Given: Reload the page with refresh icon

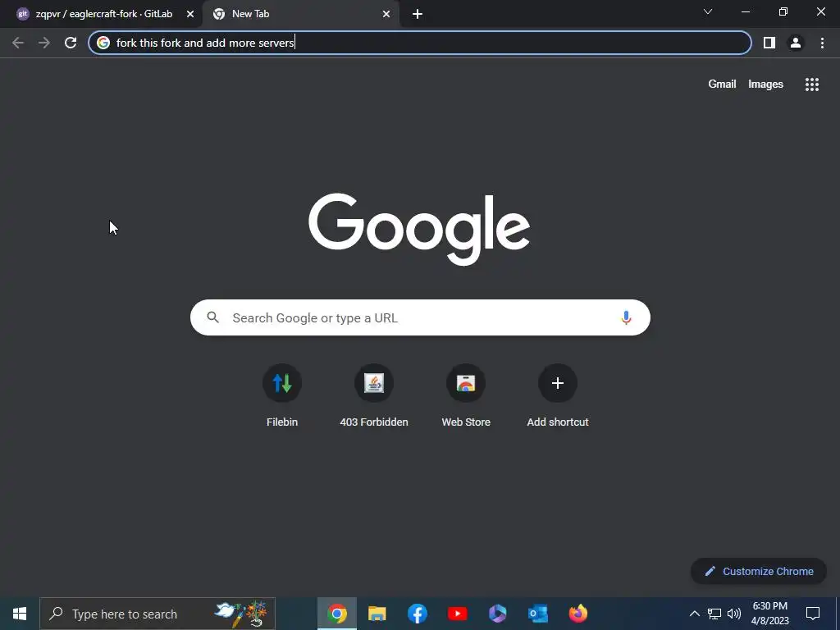Looking at the screenshot, I should (71, 43).
